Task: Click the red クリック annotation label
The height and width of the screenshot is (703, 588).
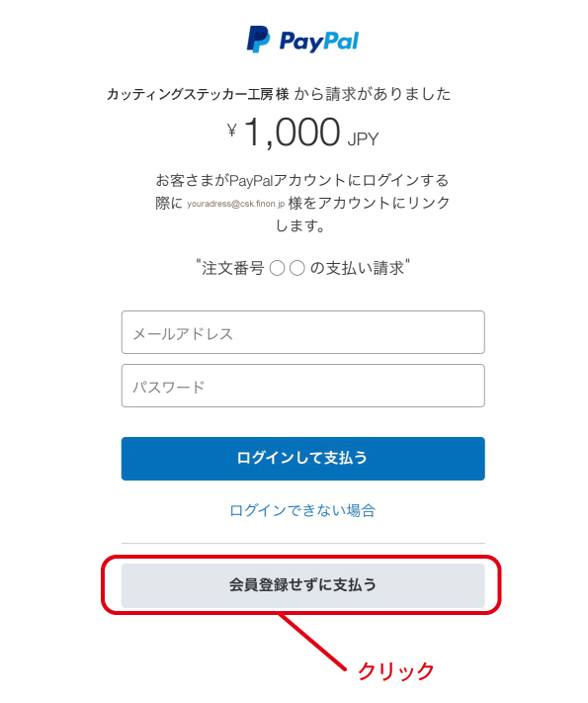Action: pyautogui.click(x=396, y=671)
